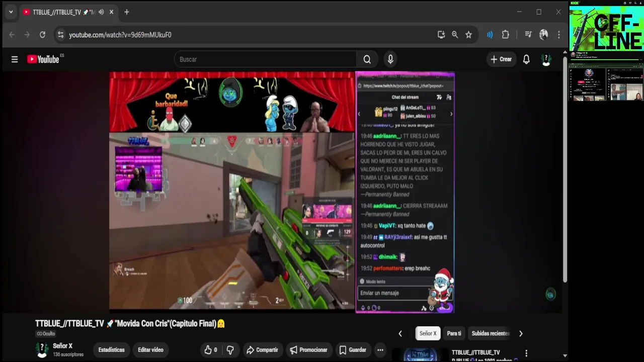Open the right small thumbnail under Kick preview
This screenshot has height=362, width=644.
[625, 84]
